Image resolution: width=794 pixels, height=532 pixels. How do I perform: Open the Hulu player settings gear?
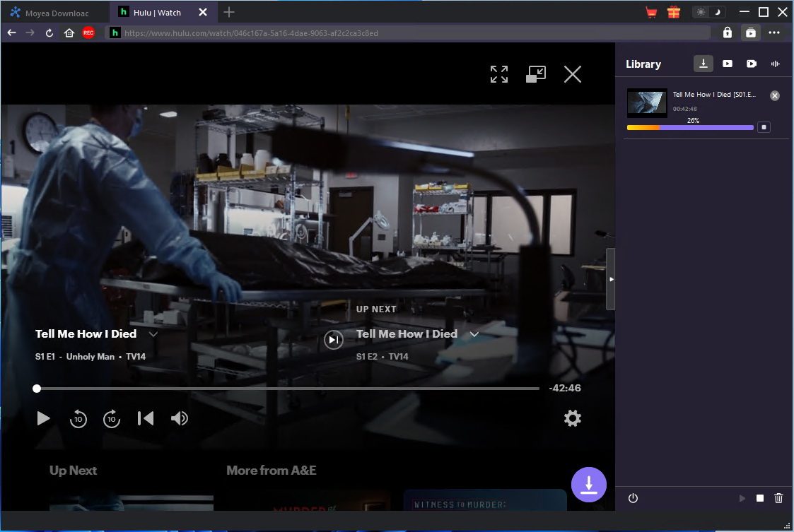[572, 418]
